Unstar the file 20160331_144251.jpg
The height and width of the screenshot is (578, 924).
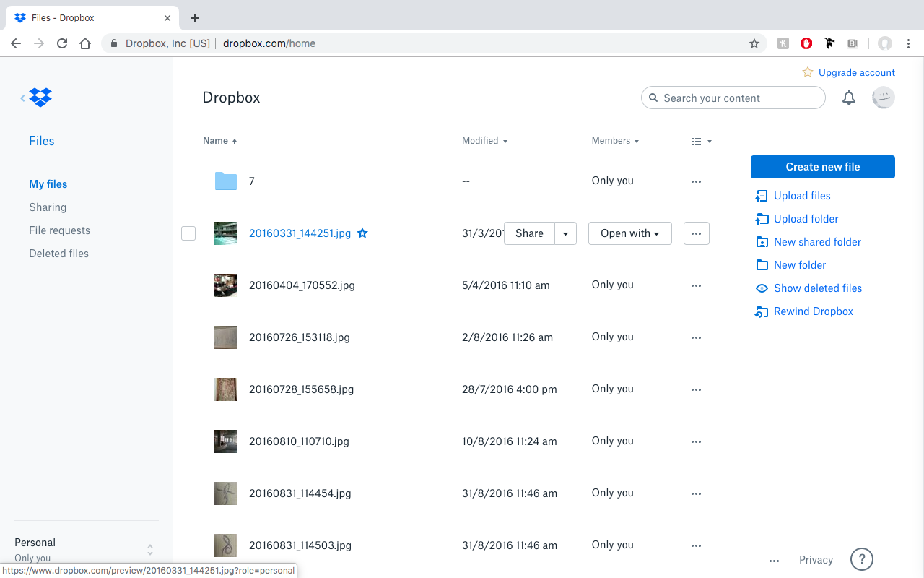(362, 233)
